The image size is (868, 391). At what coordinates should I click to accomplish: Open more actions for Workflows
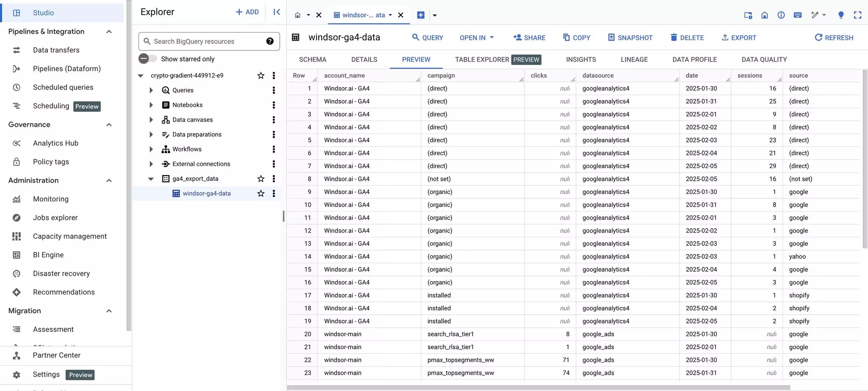[x=274, y=149]
